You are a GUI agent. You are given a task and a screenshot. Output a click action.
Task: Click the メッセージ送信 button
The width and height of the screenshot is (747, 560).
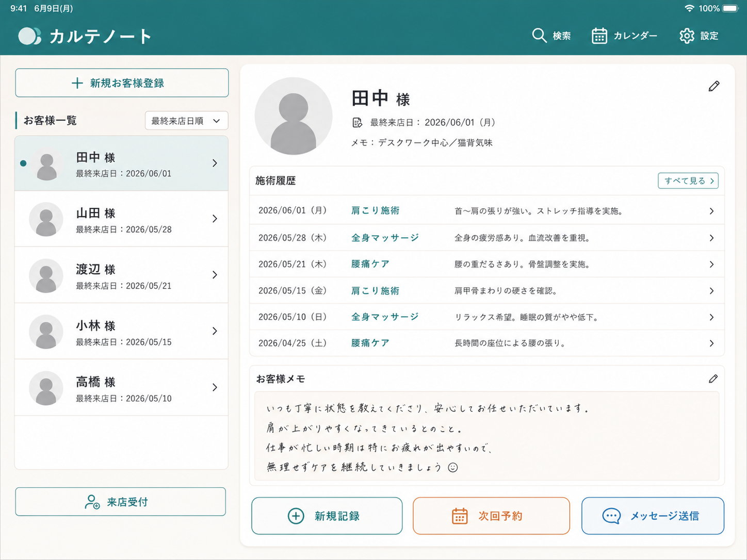(653, 516)
